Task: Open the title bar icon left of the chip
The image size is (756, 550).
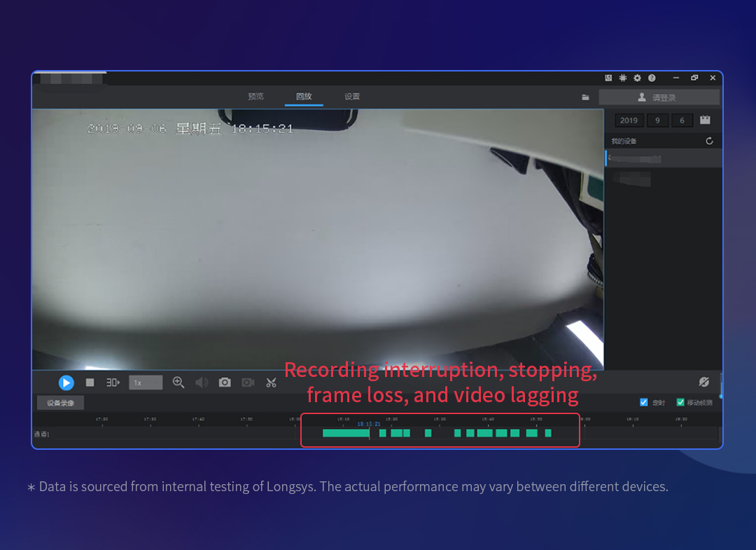Action: (x=608, y=78)
